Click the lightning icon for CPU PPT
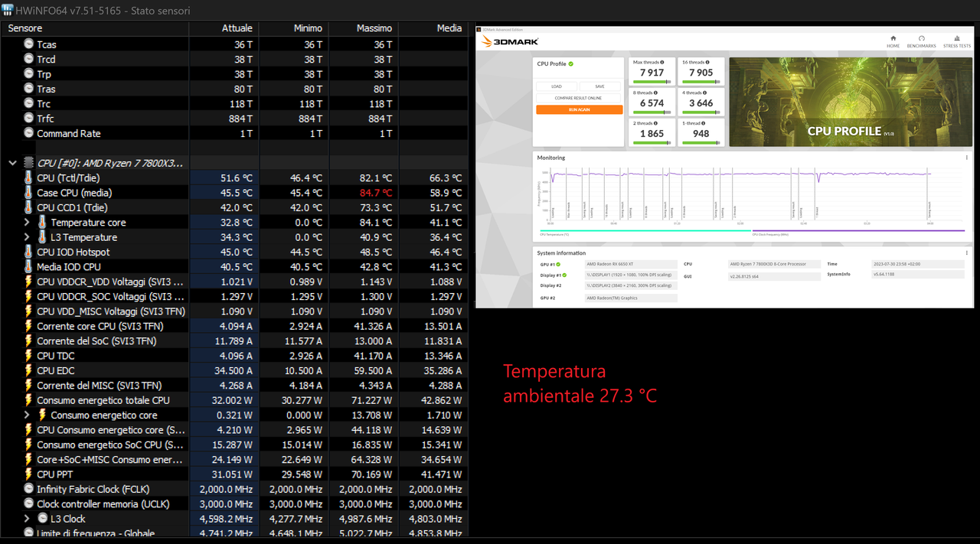 coord(29,474)
